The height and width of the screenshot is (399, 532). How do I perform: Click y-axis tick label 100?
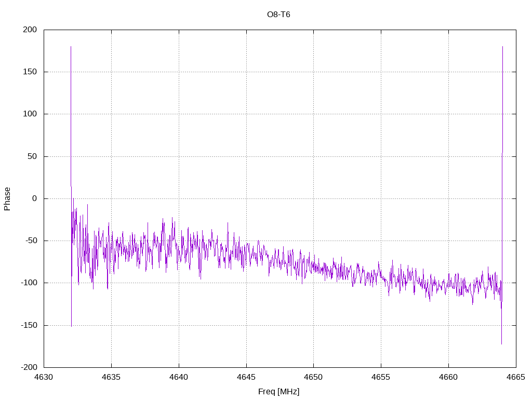[x=30, y=114]
